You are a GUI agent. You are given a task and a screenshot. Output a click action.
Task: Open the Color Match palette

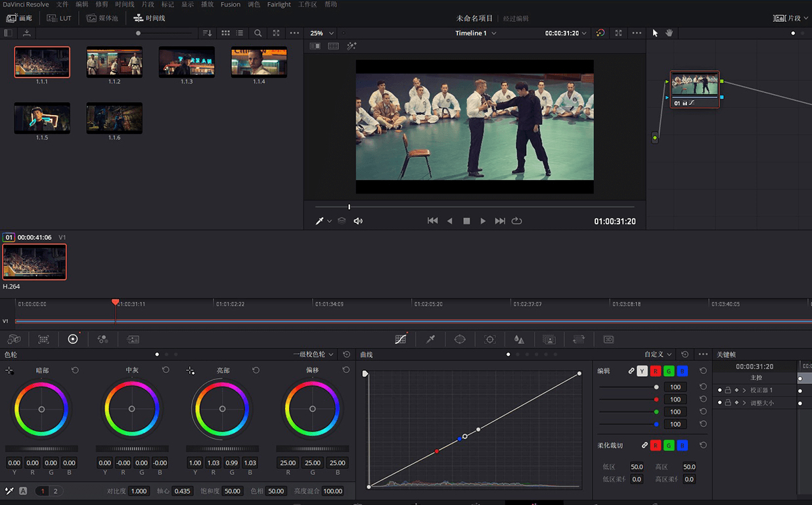(x=43, y=339)
